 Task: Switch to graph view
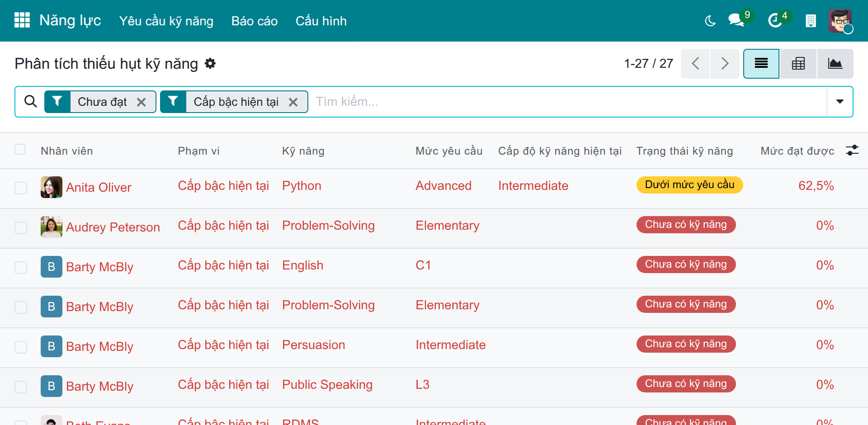[x=835, y=64]
